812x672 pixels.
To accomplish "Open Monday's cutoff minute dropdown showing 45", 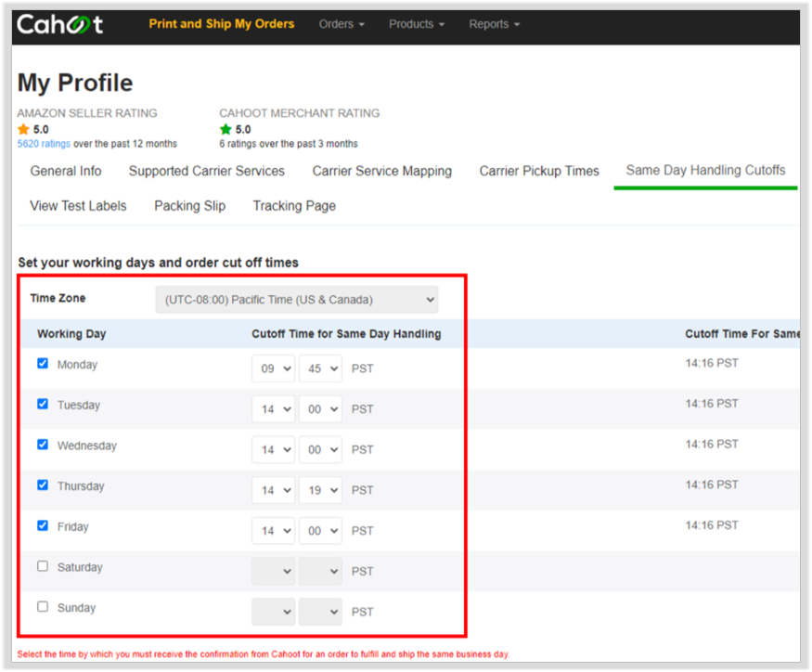I will 320,368.
